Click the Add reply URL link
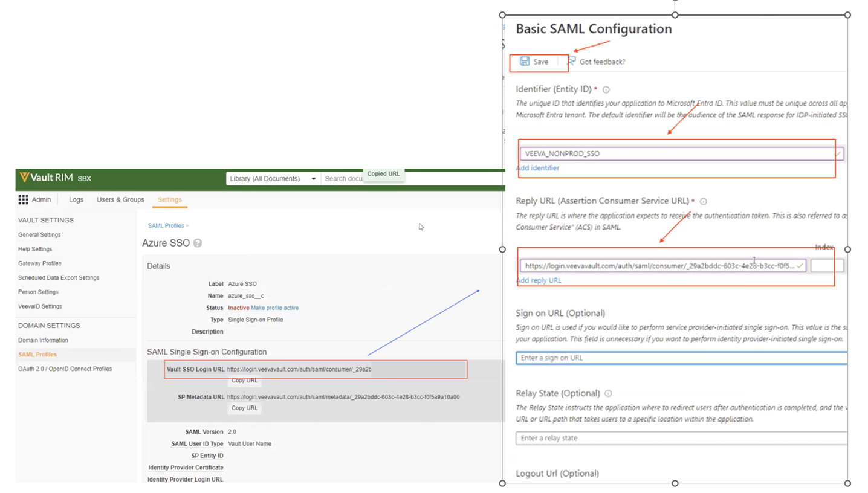Image resolution: width=868 pixels, height=493 pixels. tap(539, 280)
